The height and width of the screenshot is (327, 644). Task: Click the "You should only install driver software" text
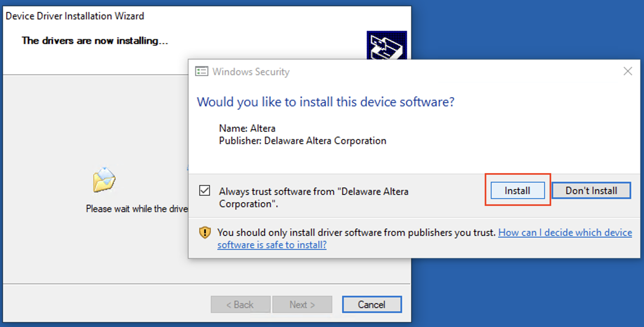click(x=356, y=233)
